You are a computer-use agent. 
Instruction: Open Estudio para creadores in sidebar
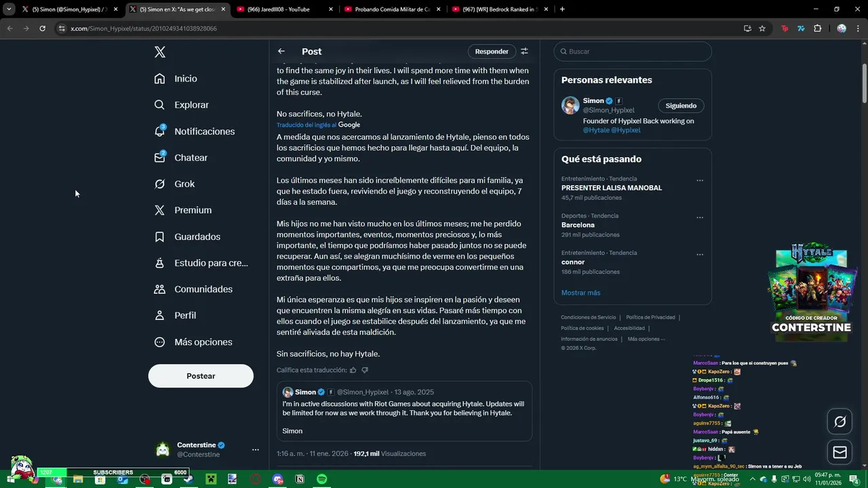(201, 263)
